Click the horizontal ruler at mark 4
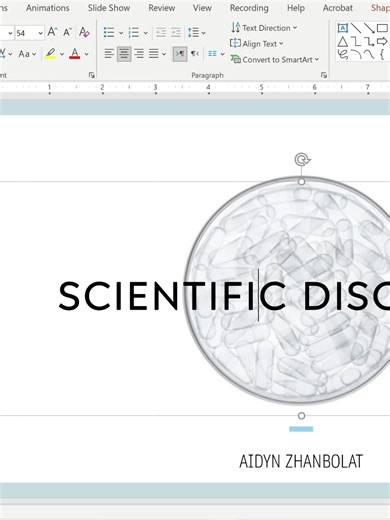Image resolution: width=390 pixels, height=520 pixels. pos(208,88)
